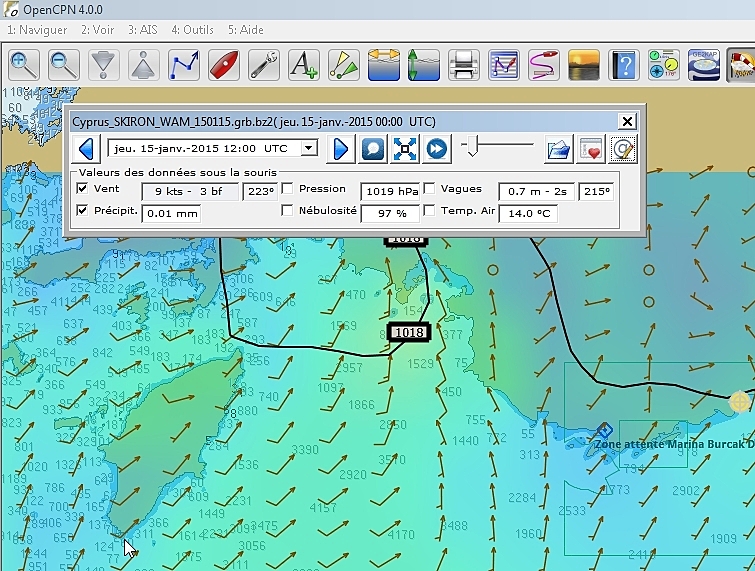The width and height of the screenshot is (755, 571).
Task: Open GRIB settings heart icon
Action: (x=590, y=149)
